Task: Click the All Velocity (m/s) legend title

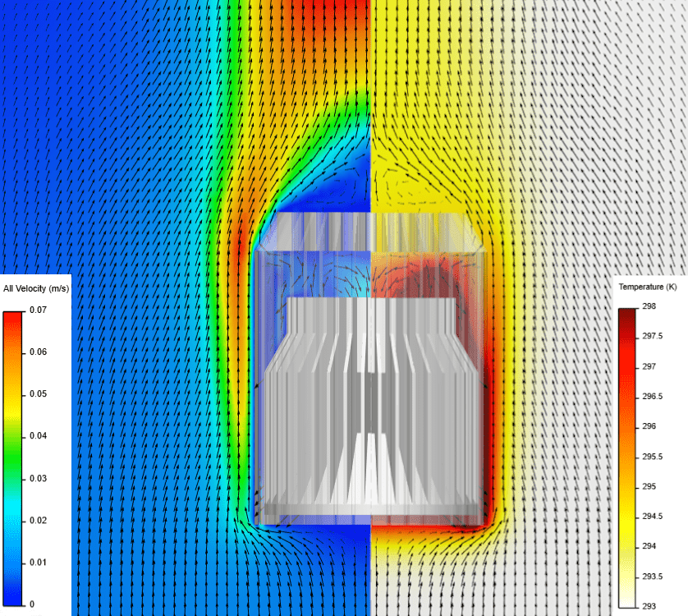Action: (x=35, y=287)
